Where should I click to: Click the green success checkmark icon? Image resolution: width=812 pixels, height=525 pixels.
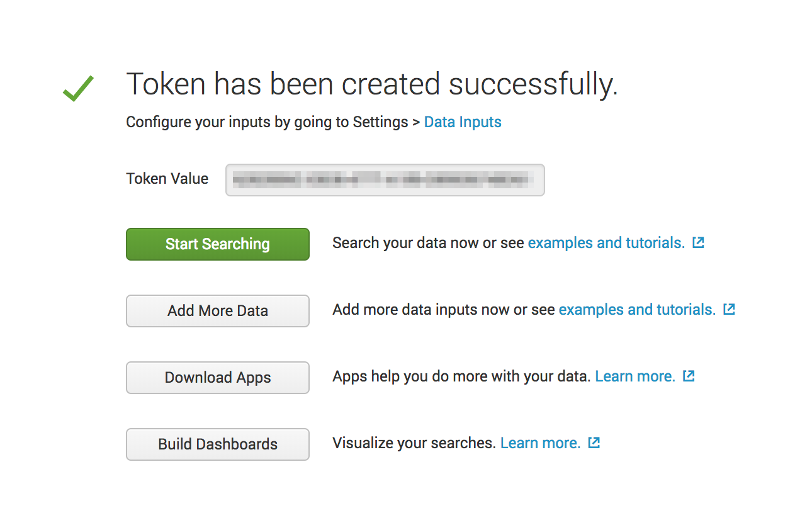coord(78,87)
